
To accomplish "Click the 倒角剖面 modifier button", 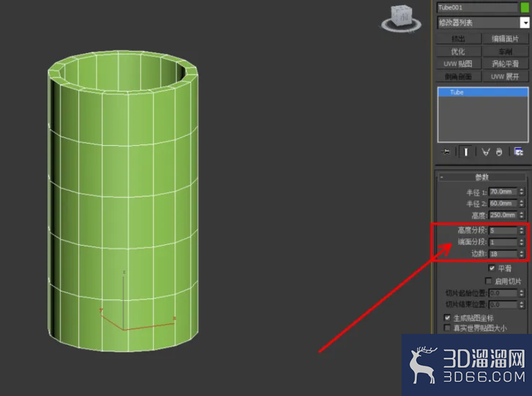I will (458, 76).
